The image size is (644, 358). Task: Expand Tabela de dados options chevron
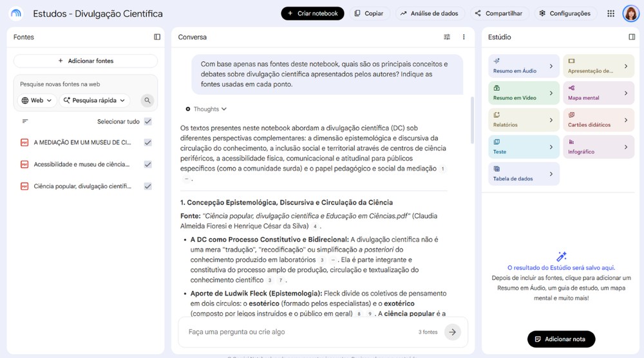tap(551, 174)
